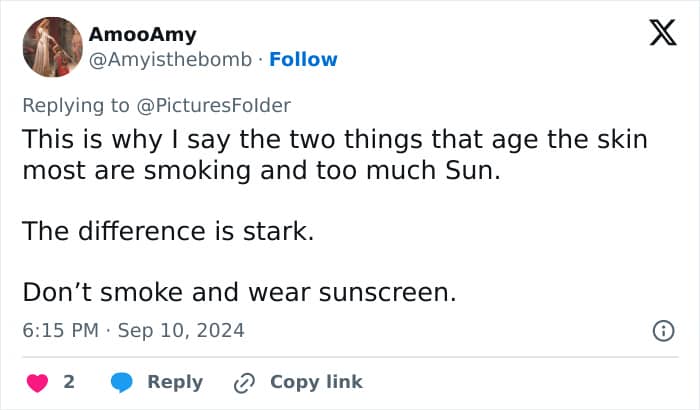
Task: Click the blue reply speech bubble icon
Action: click(122, 382)
